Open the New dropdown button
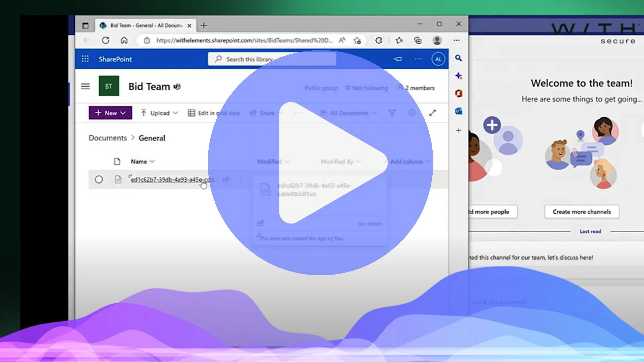The height and width of the screenshot is (362, 644). [x=110, y=113]
